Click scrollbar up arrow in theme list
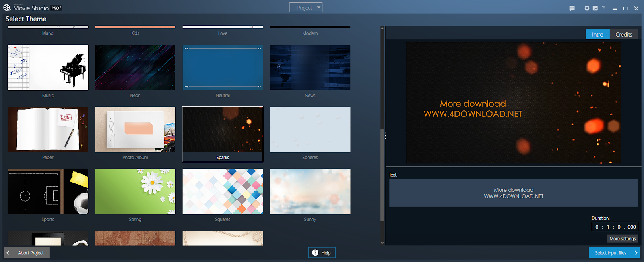The width and height of the screenshot is (644, 262). point(382,29)
